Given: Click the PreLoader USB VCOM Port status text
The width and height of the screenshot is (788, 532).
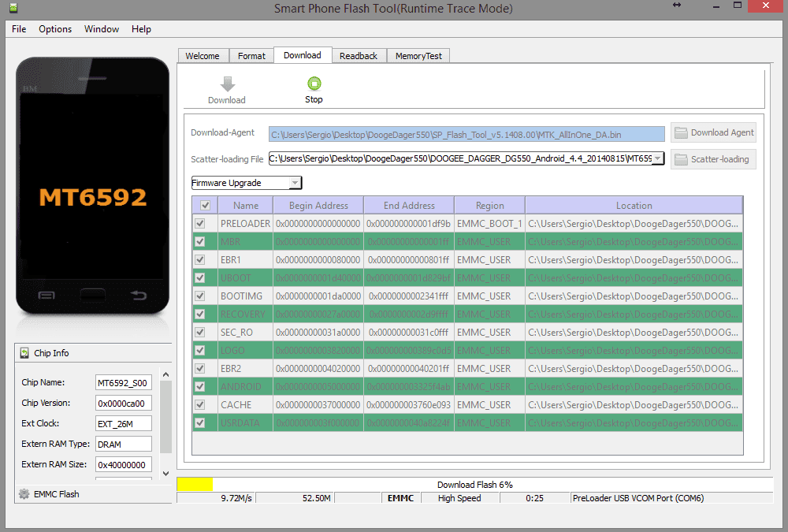Looking at the screenshot, I should (638, 498).
